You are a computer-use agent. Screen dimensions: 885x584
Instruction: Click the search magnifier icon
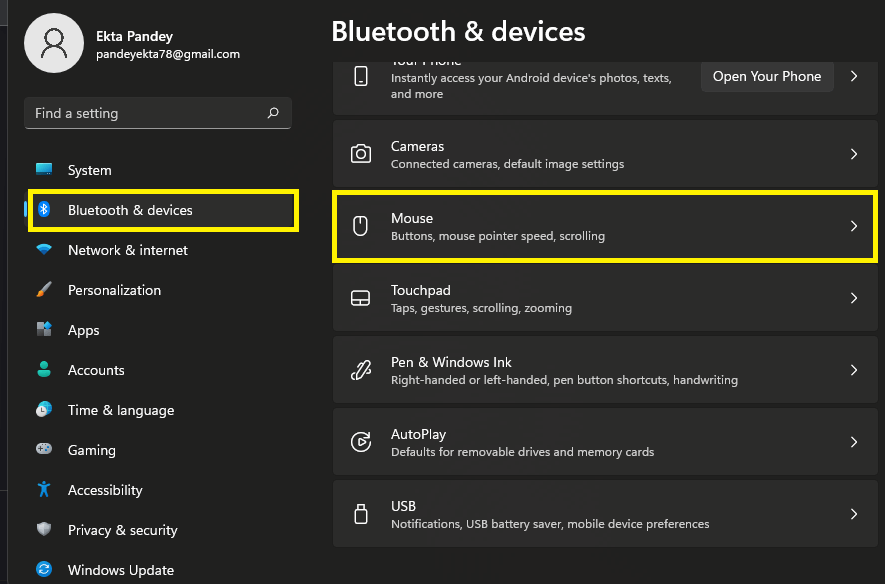coord(273,113)
